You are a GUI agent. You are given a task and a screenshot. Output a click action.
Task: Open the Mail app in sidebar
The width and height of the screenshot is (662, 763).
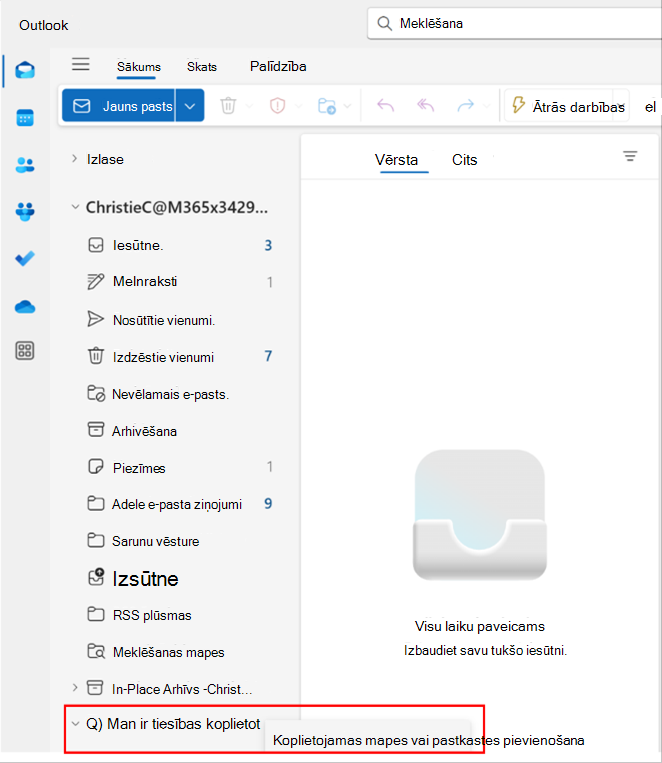(x=25, y=71)
